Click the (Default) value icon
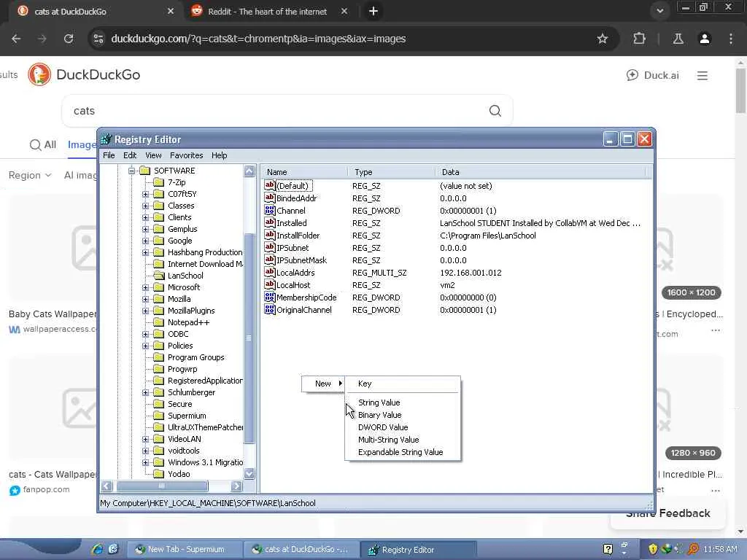This screenshot has width=747, height=560. (270, 186)
